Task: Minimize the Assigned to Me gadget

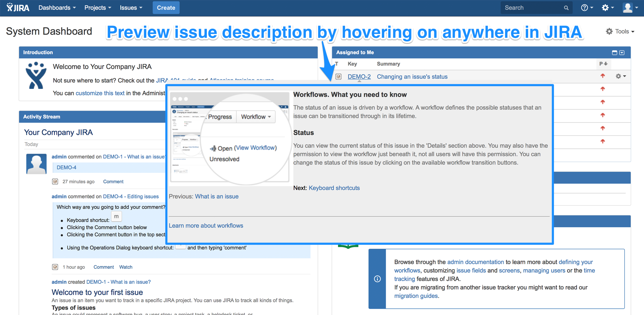Action: tap(614, 52)
